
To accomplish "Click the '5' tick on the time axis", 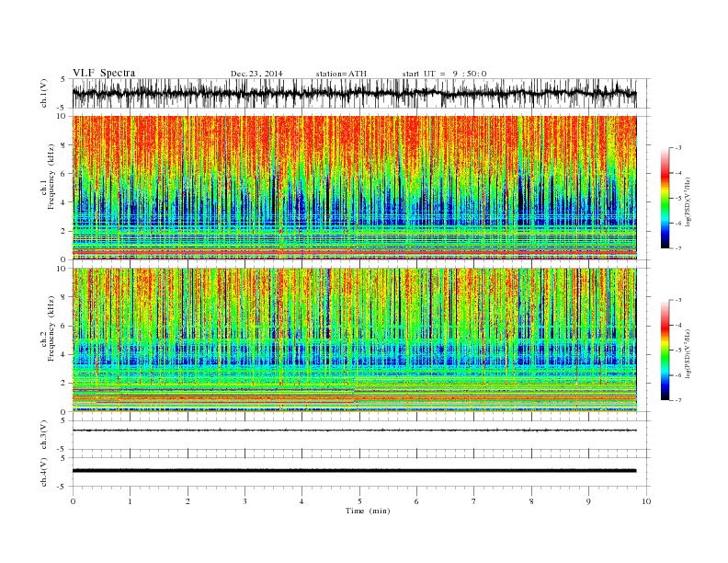I will (x=359, y=501).
